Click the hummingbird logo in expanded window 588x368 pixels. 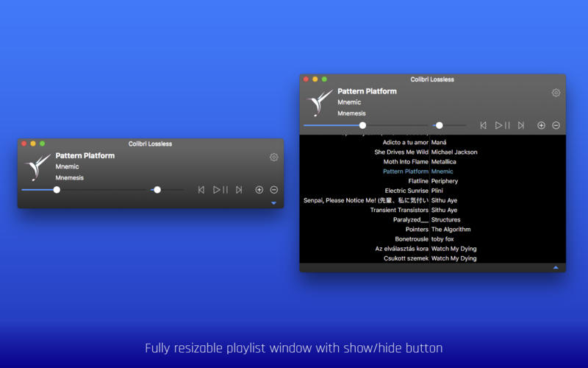320,102
